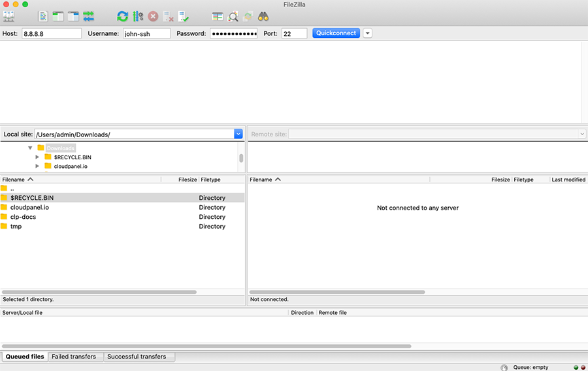Click the Remote file queue column header

452,312
